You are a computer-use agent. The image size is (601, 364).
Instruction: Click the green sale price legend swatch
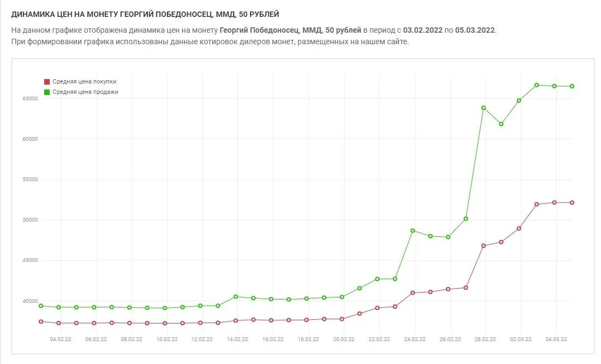pos(47,92)
